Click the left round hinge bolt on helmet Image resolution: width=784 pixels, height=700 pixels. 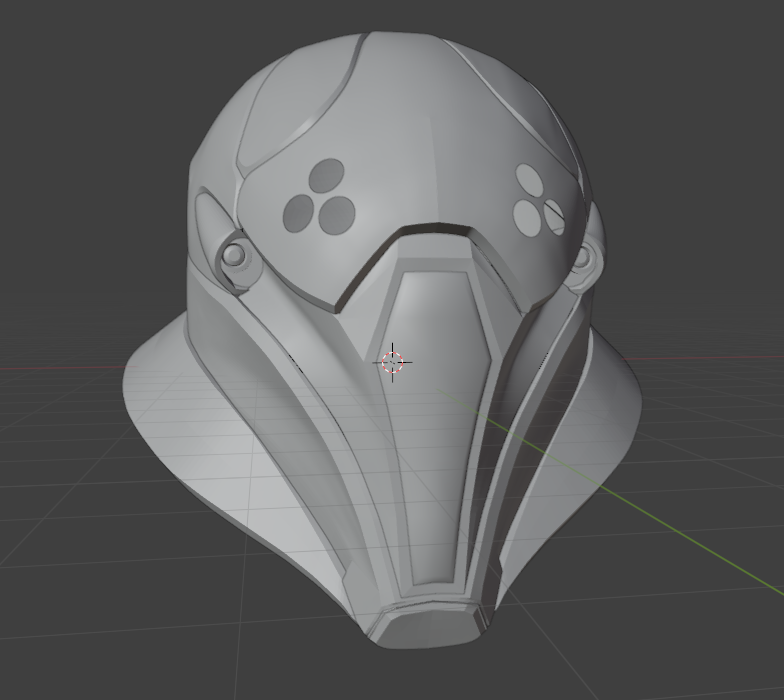pos(234,255)
